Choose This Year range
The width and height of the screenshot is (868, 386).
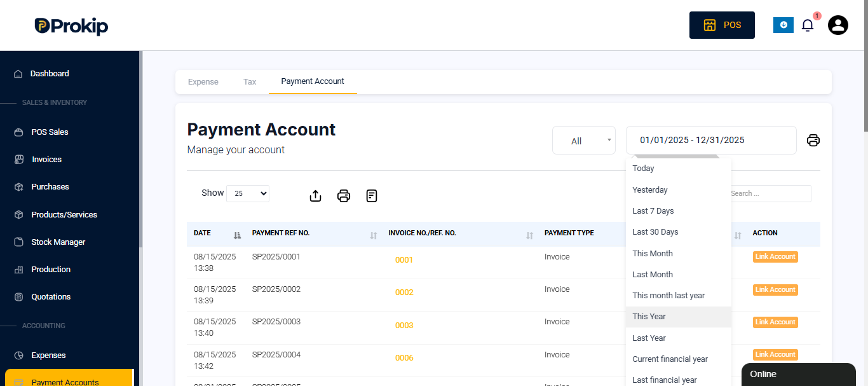679,317
